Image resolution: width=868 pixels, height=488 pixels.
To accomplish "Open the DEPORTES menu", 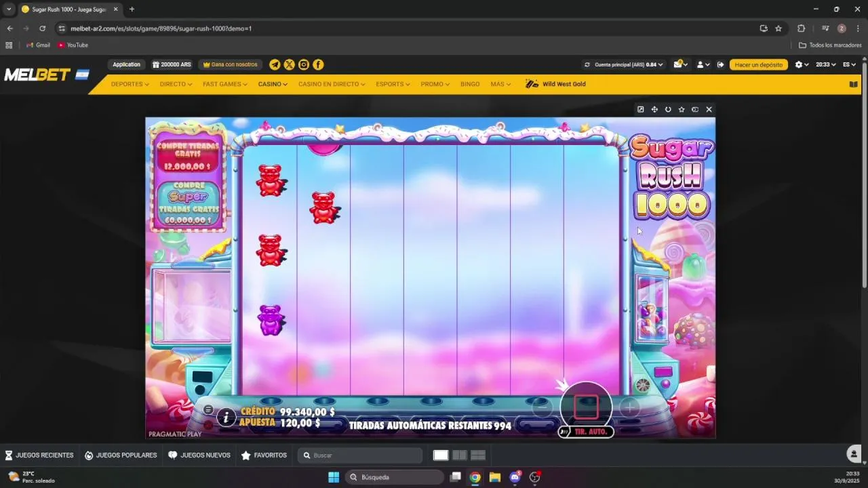I will [130, 84].
